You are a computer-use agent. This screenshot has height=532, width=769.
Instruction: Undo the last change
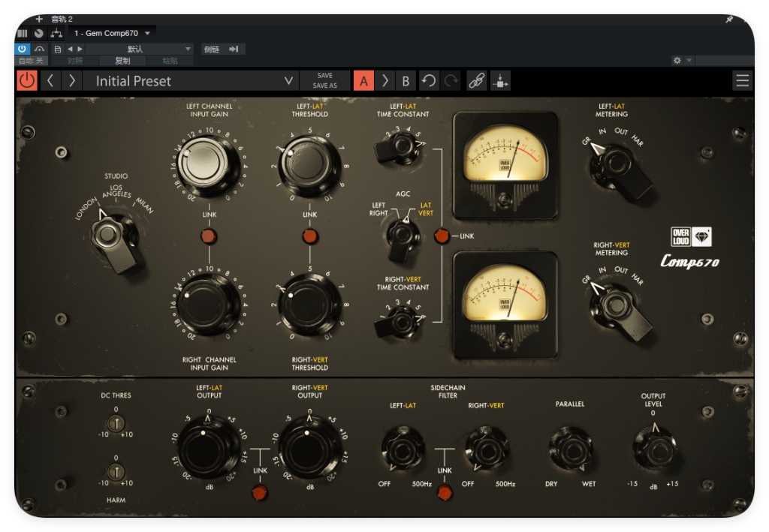pyautogui.click(x=429, y=81)
